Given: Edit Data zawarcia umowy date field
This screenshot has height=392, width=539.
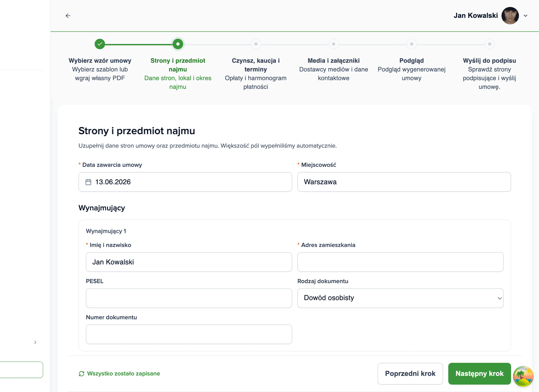Looking at the screenshot, I should [185, 182].
